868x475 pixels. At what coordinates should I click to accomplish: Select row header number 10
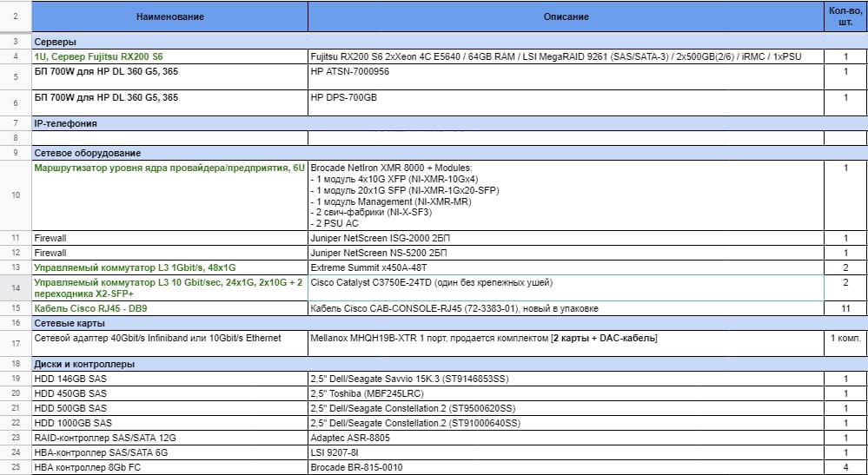[16, 195]
